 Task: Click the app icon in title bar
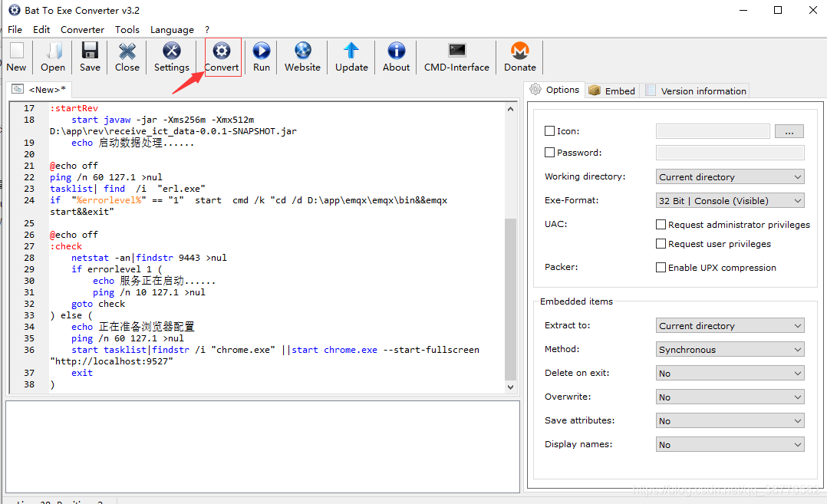pos(15,10)
